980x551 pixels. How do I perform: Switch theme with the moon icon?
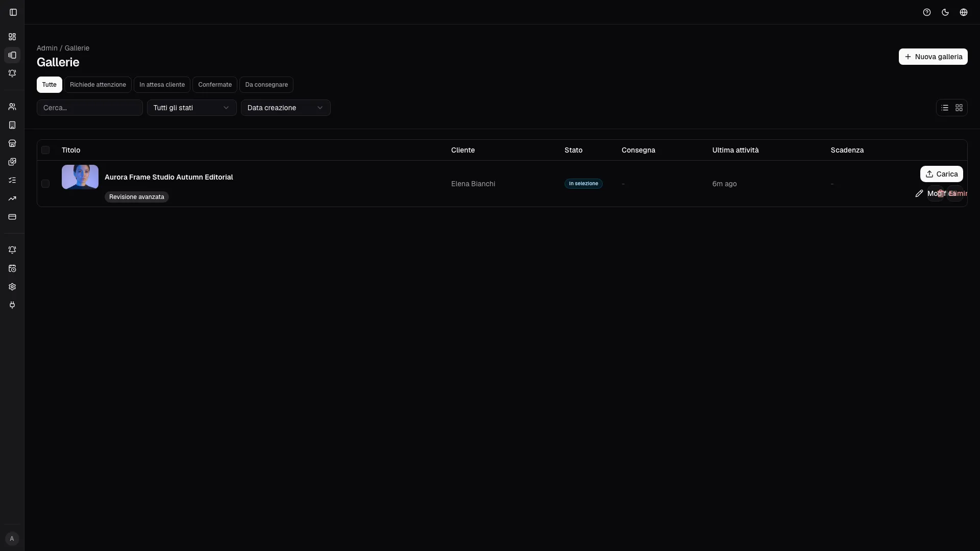coord(945,12)
